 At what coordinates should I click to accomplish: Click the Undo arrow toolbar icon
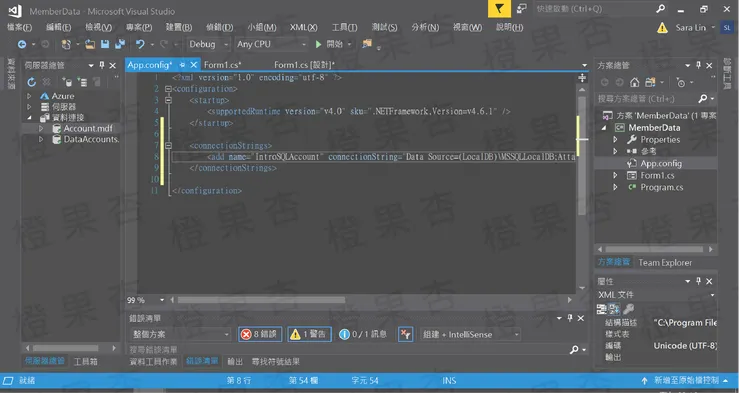140,44
